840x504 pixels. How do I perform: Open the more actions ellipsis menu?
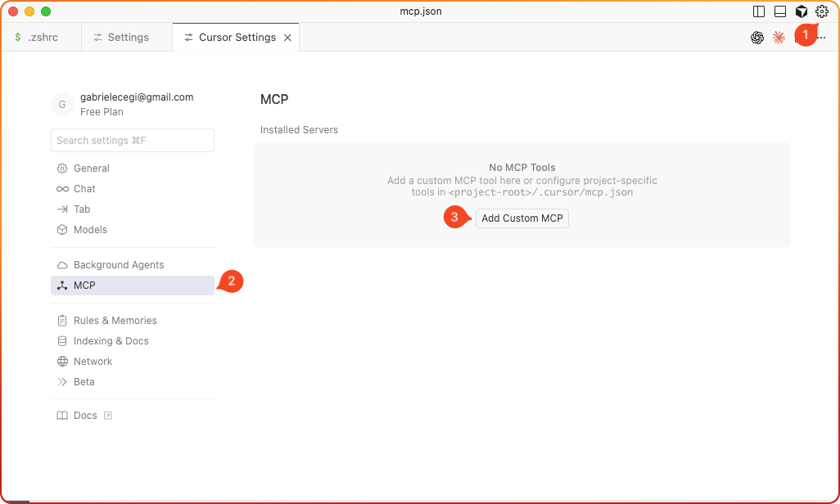coord(821,38)
